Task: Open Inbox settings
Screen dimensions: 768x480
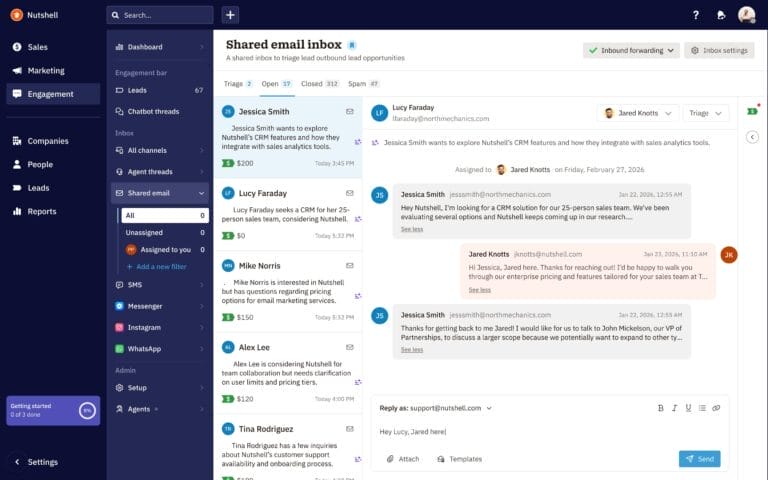Action: 719,50
